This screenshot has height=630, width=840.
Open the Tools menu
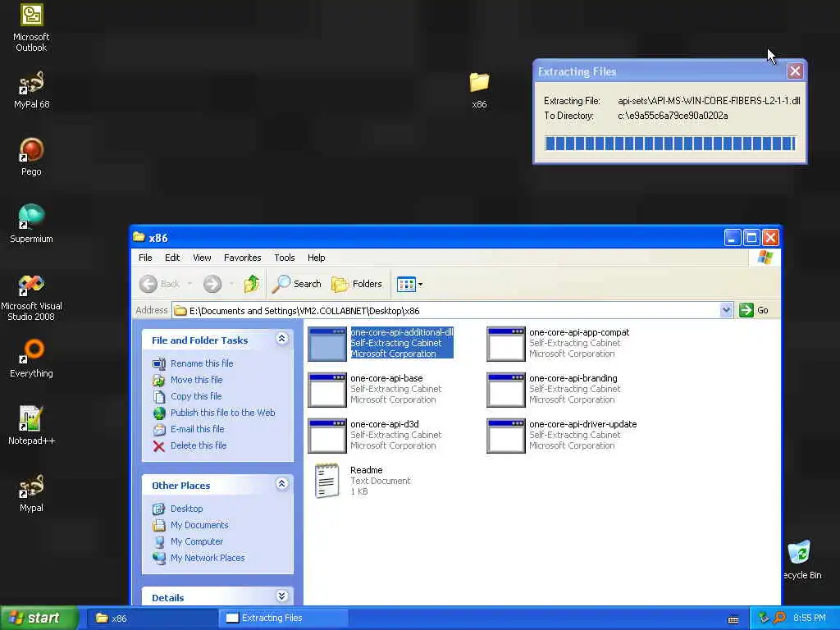[x=285, y=258]
